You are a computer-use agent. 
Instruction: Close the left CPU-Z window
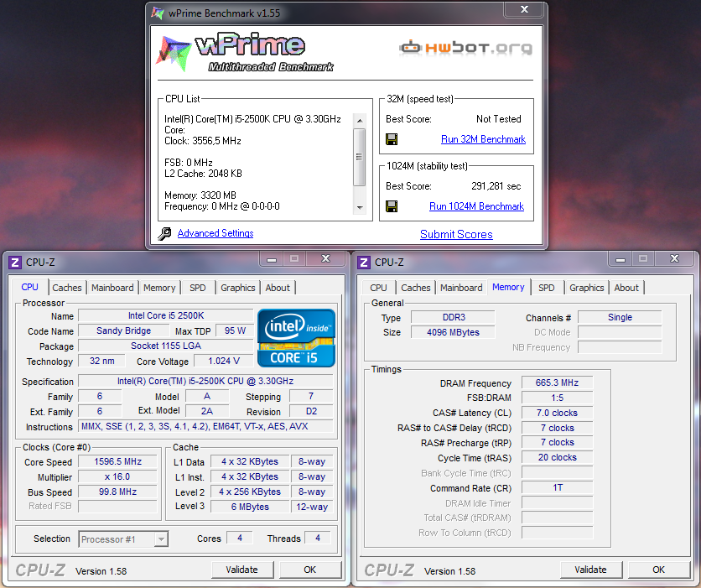click(x=326, y=259)
